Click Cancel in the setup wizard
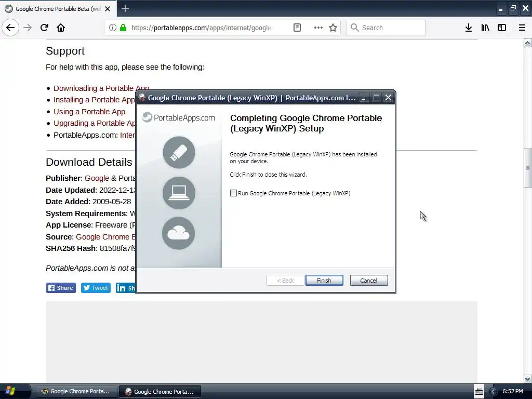Viewport: 532px width, 399px height. [x=369, y=280]
